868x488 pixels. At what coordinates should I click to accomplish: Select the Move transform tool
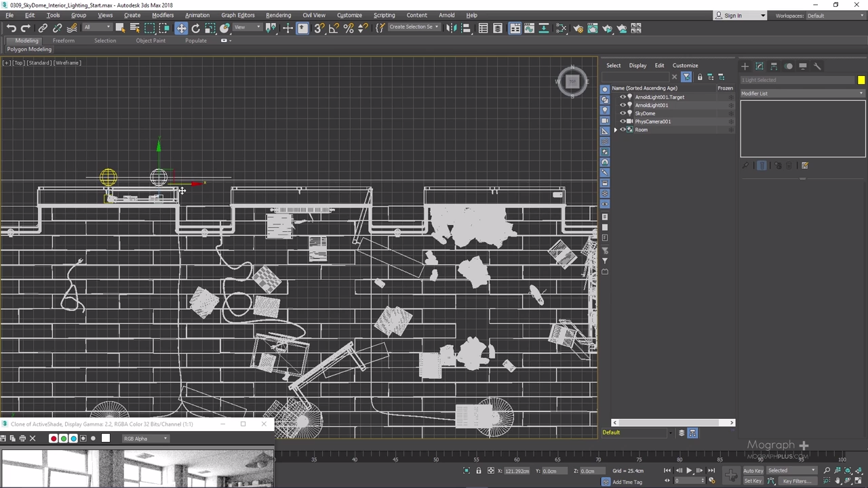coord(181,28)
